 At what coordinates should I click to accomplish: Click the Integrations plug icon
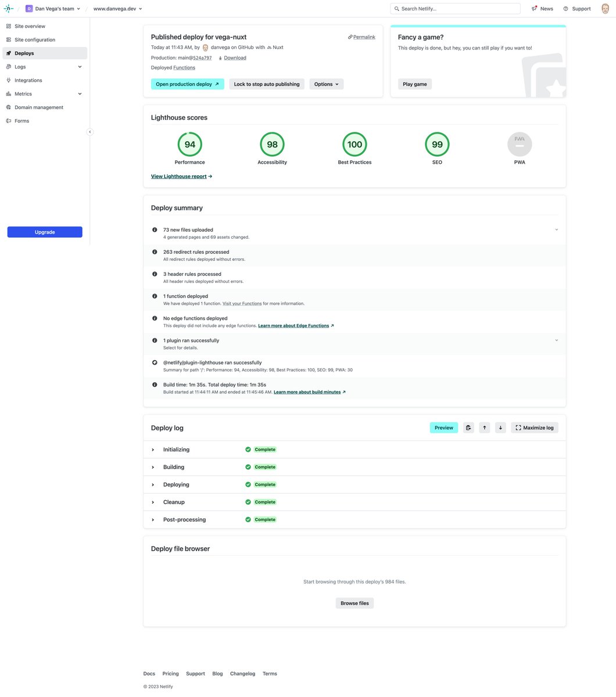coord(8,80)
